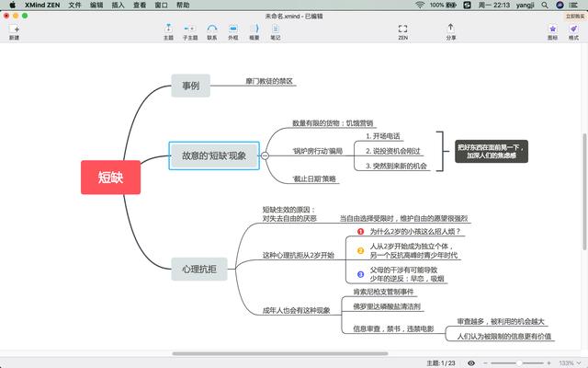Viewport: 588px width, 368px height.
Task: Click the Siri icon in menu bar
Action: 560,5
